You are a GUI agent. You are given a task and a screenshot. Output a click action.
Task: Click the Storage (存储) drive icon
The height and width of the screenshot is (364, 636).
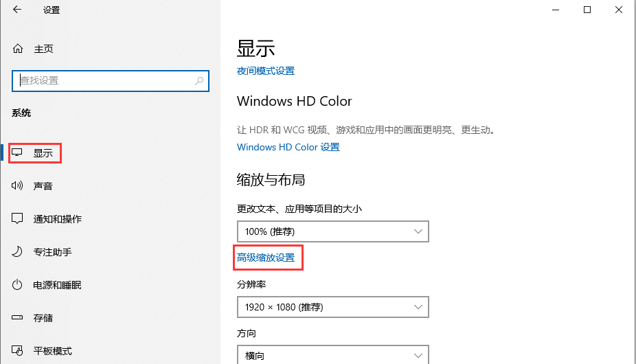[x=18, y=318]
